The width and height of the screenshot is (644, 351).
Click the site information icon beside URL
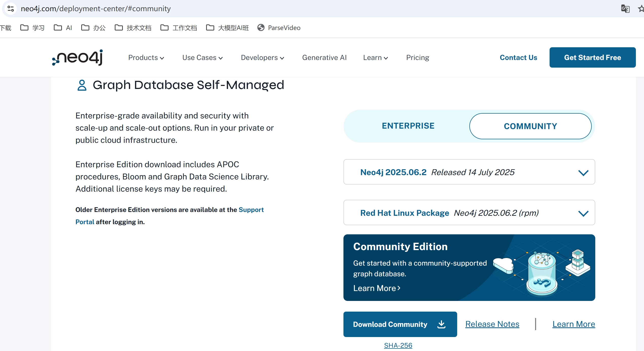[11, 9]
